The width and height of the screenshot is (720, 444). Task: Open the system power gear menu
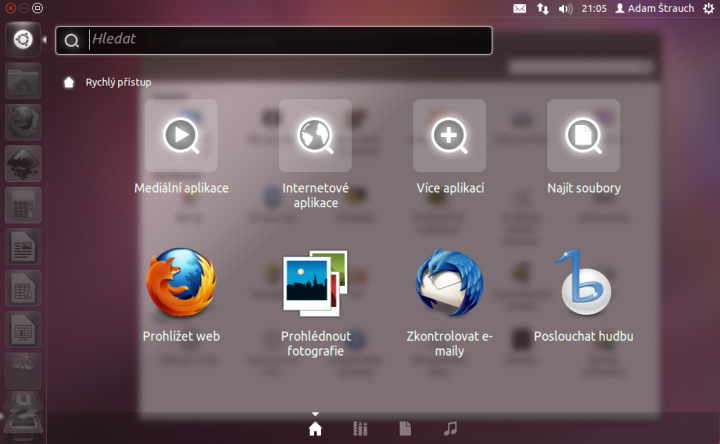click(709, 8)
